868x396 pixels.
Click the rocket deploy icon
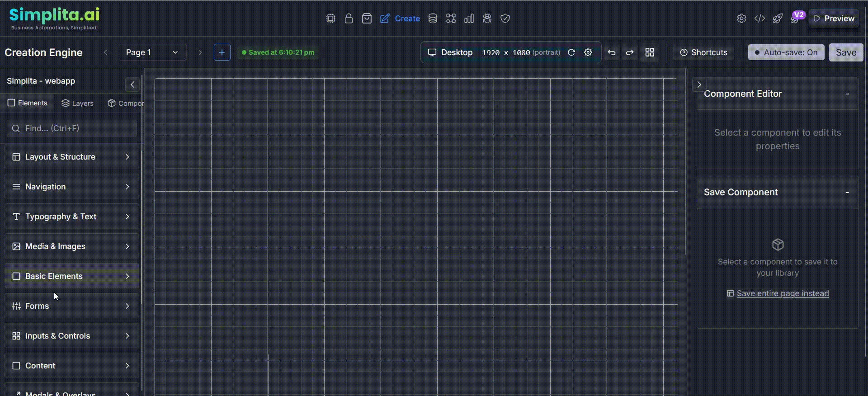(x=778, y=19)
